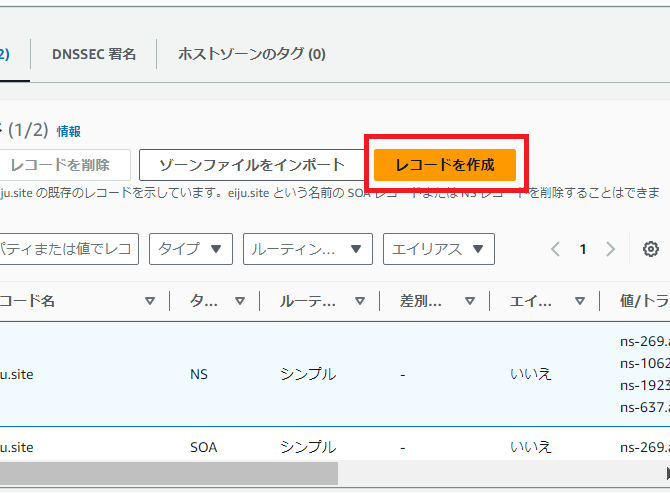Open the タイプ filter dropdown
670x493 pixels.
pyautogui.click(x=191, y=249)
